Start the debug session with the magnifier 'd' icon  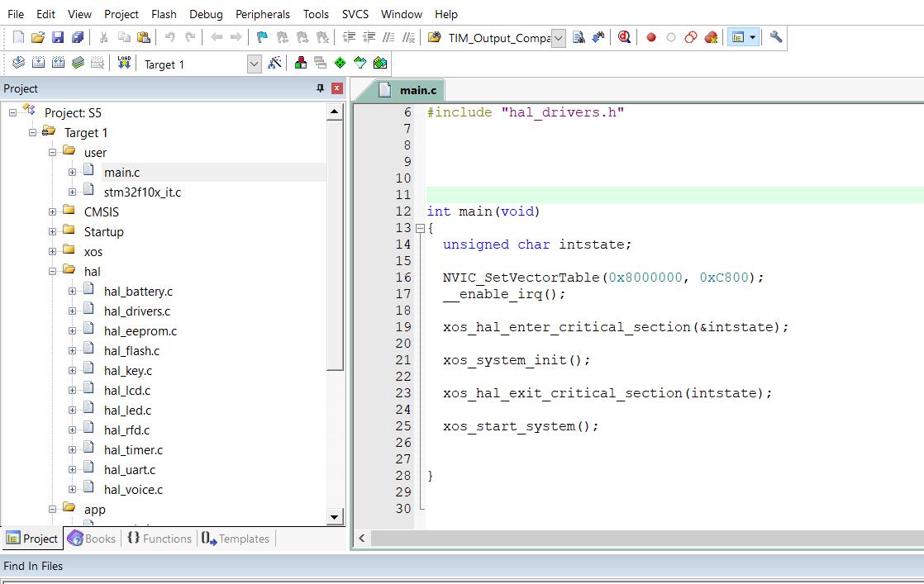[x=624, y=38]
